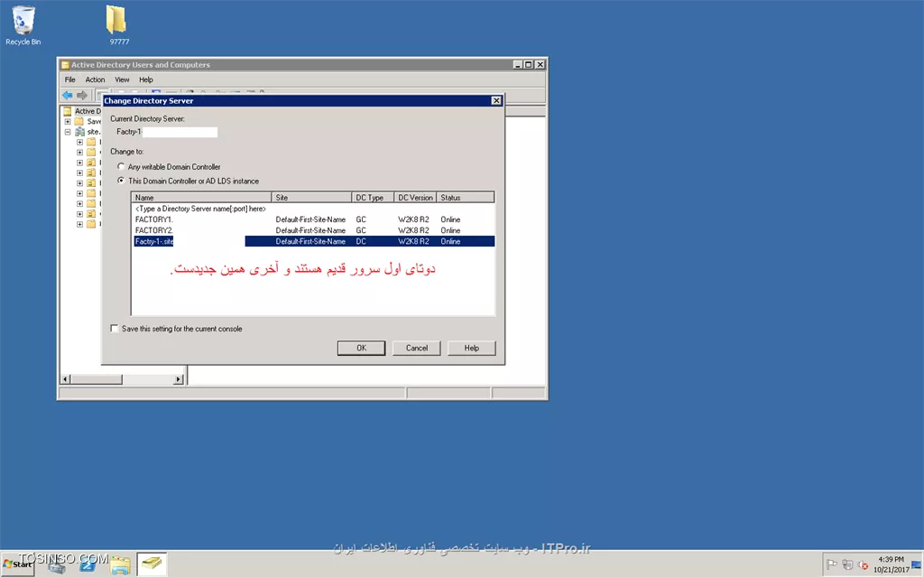Click the muted volume icon in the tray
924x578 pixels.
[863, 564]
